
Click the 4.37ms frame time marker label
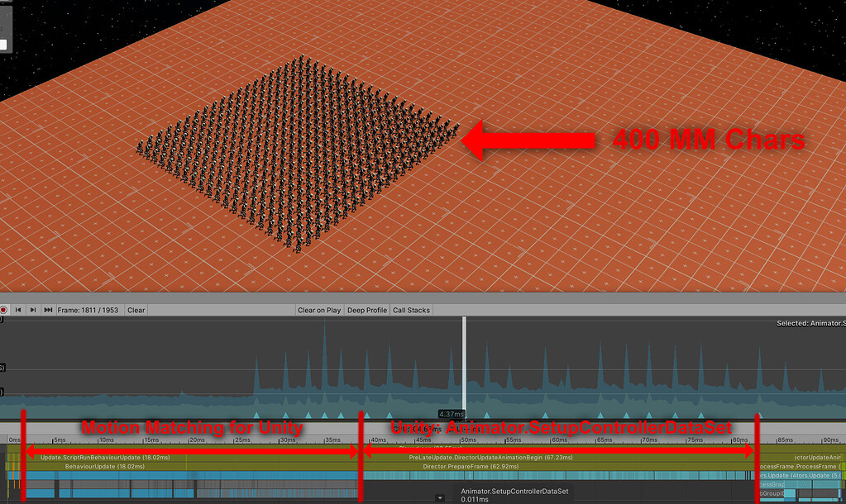click(x=452, y=413)
